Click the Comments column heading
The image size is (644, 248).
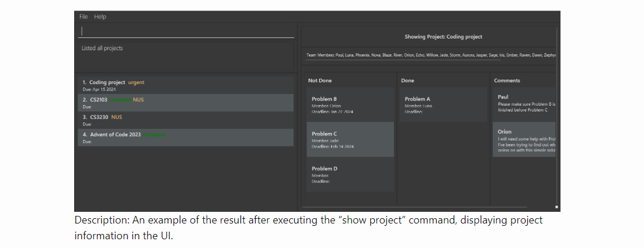507,81
